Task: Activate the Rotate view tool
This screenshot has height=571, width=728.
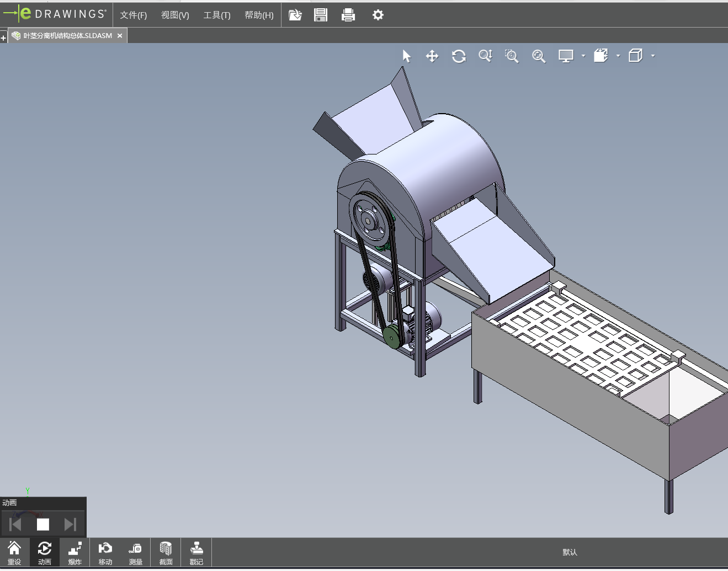Action: coord(459,56)
